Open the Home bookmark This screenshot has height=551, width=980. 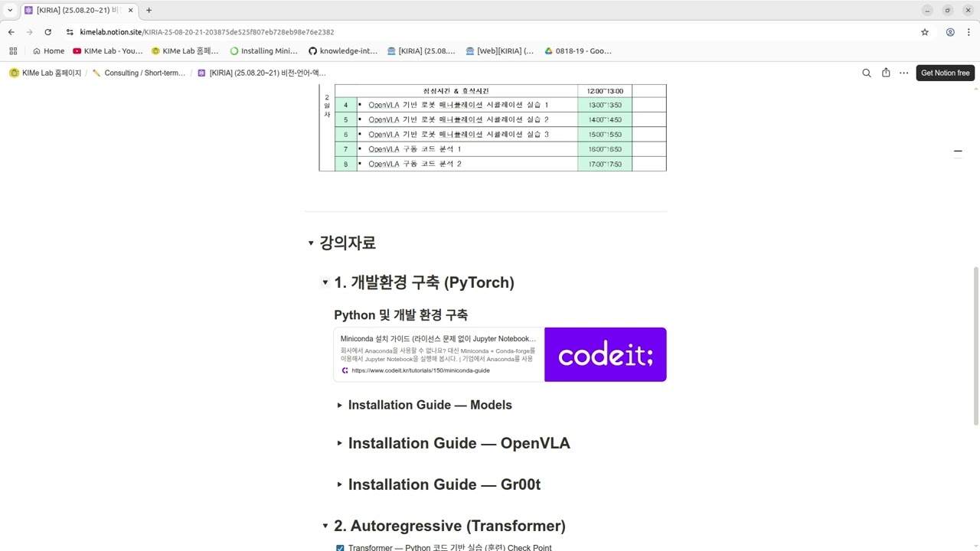pyautogui.click(x=48, y=51)
